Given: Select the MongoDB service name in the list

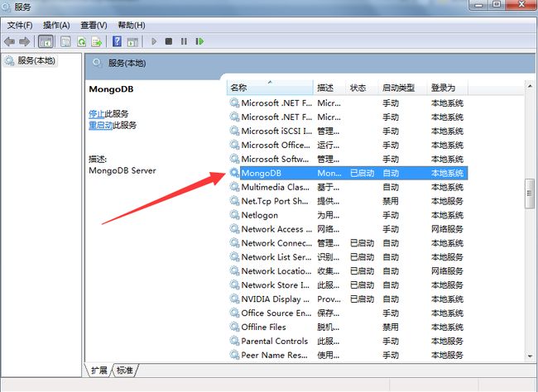Looking at the screenshot, I should pos(261,173).
